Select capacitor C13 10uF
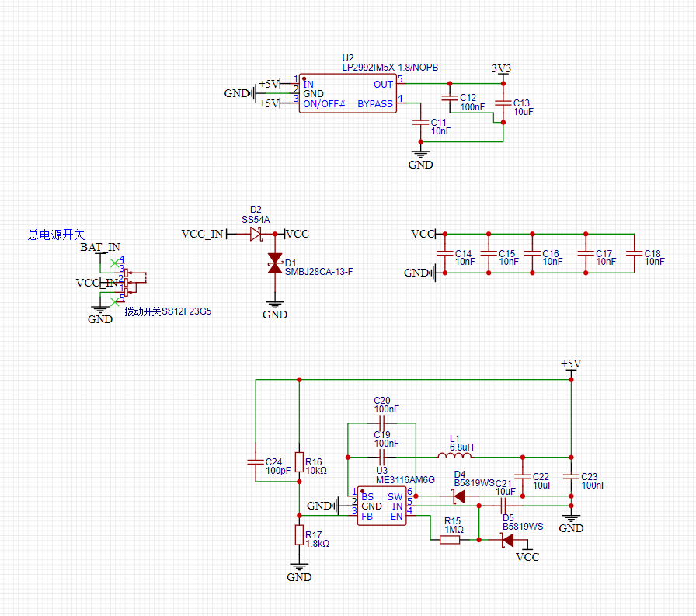The width and height of the screenshot is (696, 616). [x=503, y=103]
